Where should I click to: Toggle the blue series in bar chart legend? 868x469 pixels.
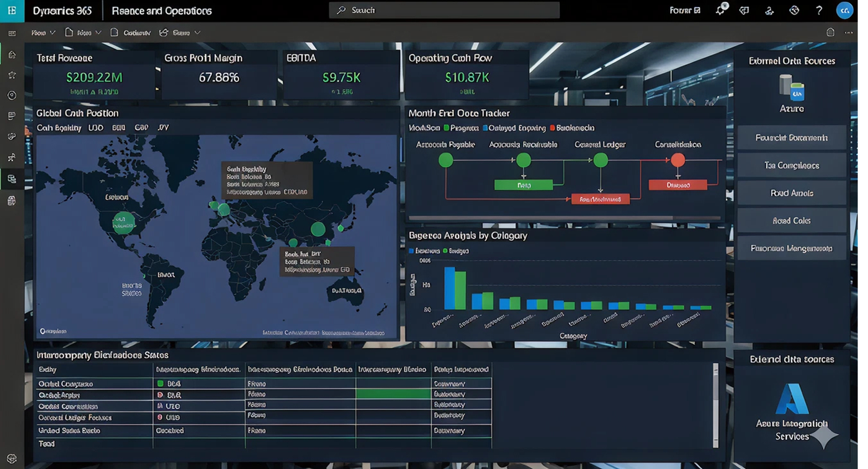tap(424, 251)
